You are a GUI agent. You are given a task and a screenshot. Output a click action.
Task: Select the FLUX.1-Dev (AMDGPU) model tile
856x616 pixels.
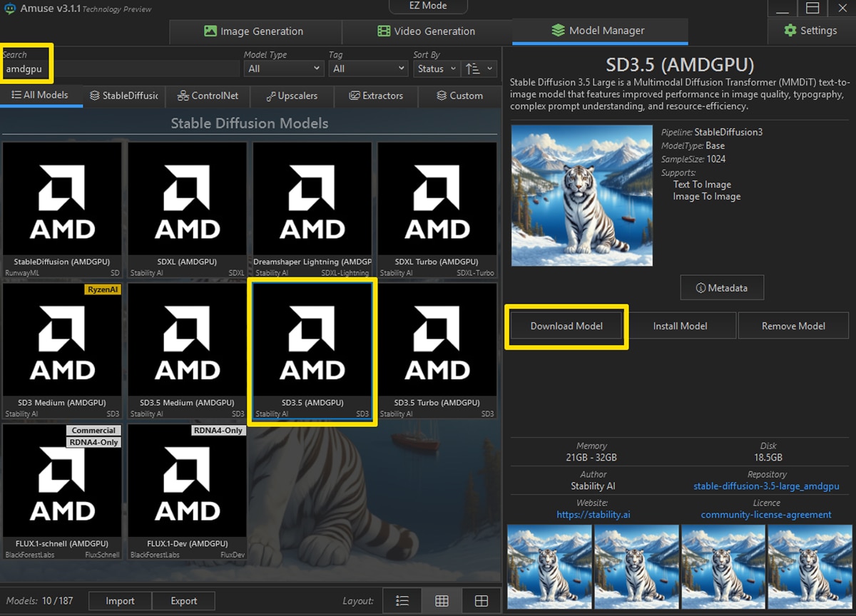coord(187,491)
